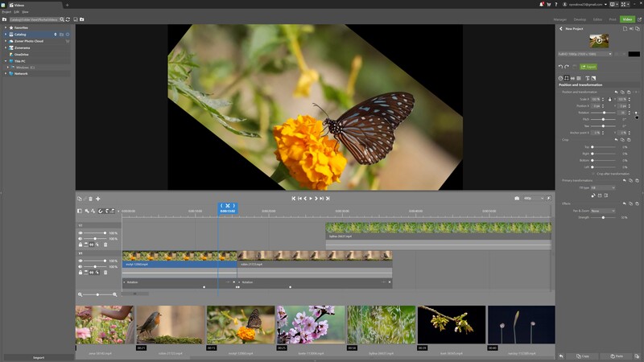The height and width of the screenshot is (362, 644).
Task: Expand the Network tree node
Action: (6, 73)
